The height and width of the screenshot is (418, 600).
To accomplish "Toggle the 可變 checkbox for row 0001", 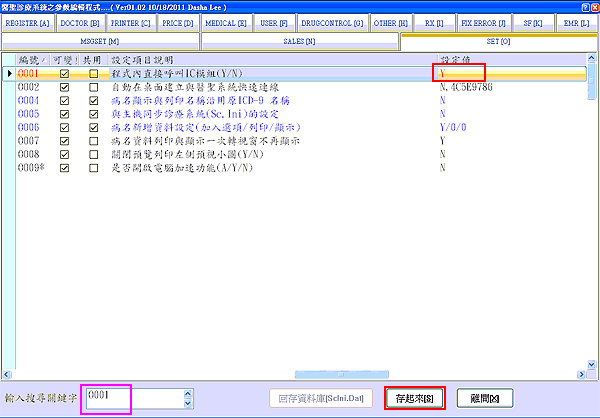I will 65,74.
